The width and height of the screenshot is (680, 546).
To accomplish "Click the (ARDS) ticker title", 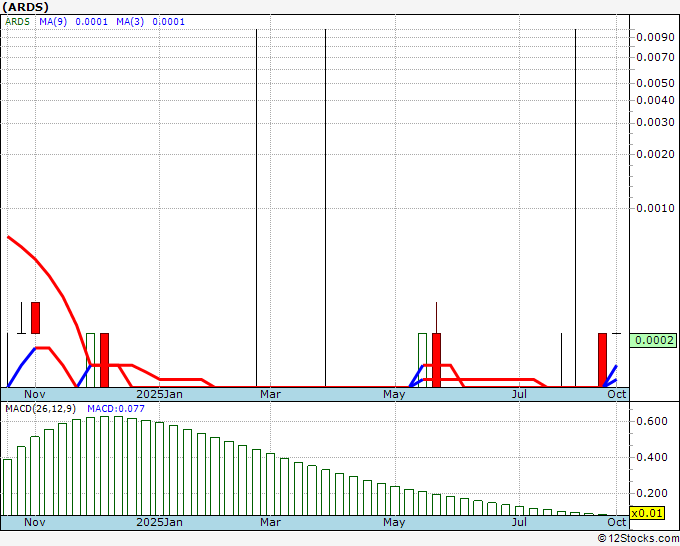I will [25, 6].
